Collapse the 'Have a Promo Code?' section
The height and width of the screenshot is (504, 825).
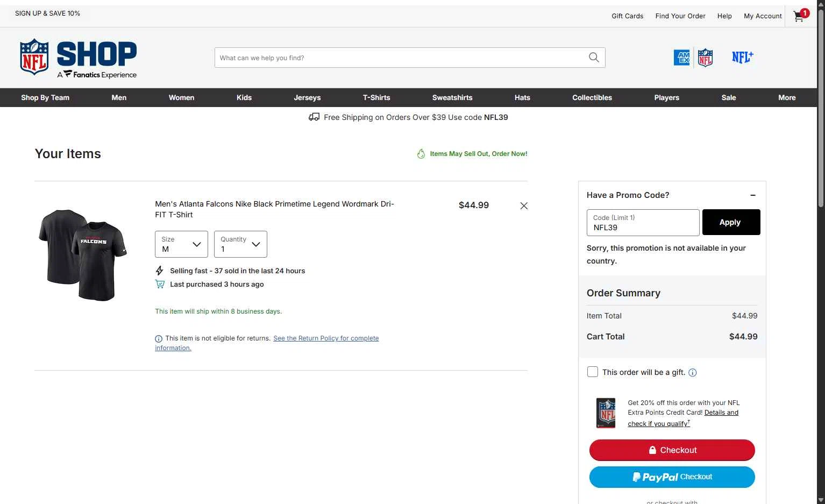coord(753,195)
